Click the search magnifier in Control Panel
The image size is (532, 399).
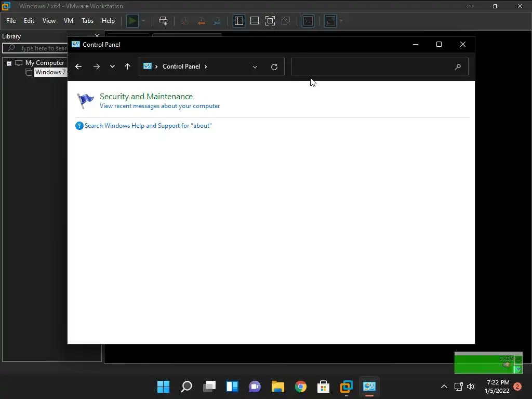458,67
